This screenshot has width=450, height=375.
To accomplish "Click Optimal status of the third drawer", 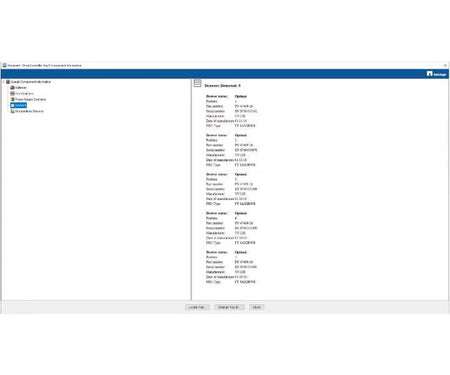I will tap(241, 174).
